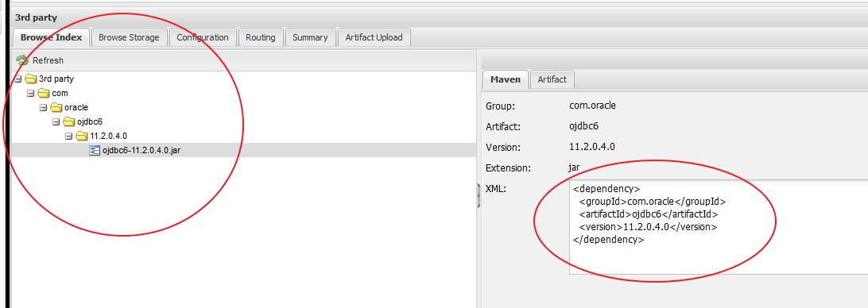
Task: Select the Maven details tab
Action: [506, 79]
